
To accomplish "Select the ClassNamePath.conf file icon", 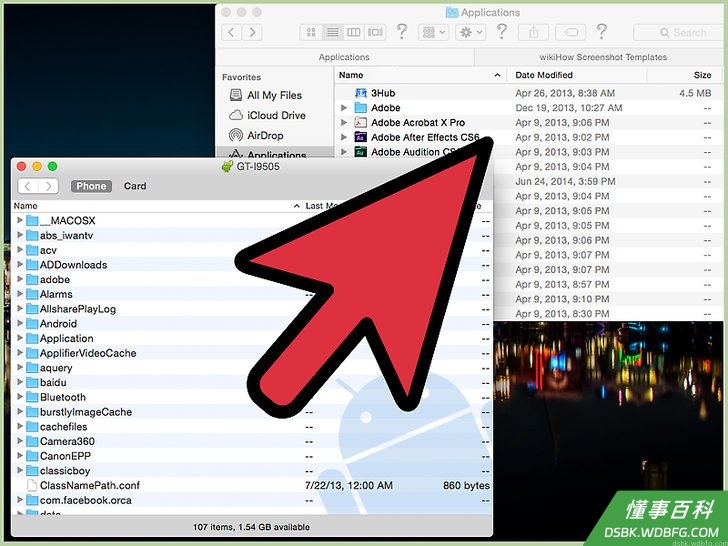I will [x=32, y=486].
